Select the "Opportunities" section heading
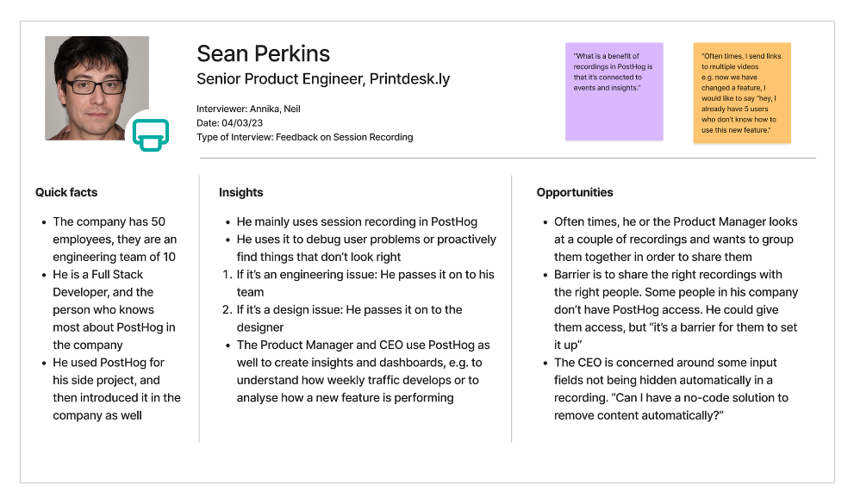 pos(574,193)
